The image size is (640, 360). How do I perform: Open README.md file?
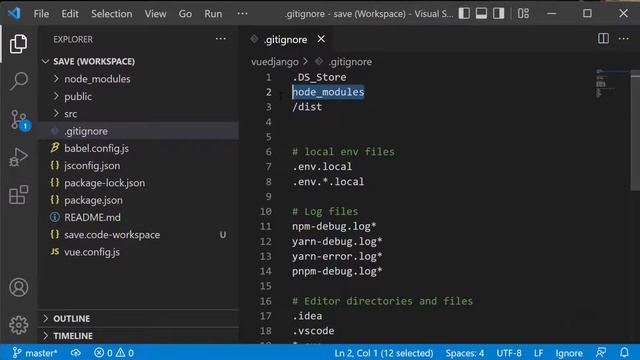[139, 217]
